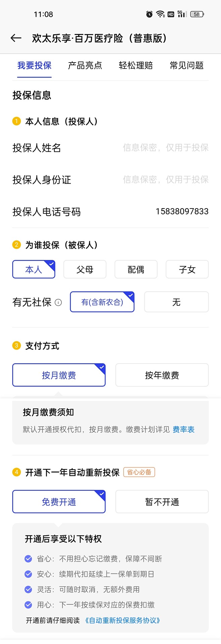Image resolution: width=221 pixels, height=644 pixels.
Task: Open 自动重新投保服务协议 agreement link
Action: pyautogui.click(x=122, y=620)
